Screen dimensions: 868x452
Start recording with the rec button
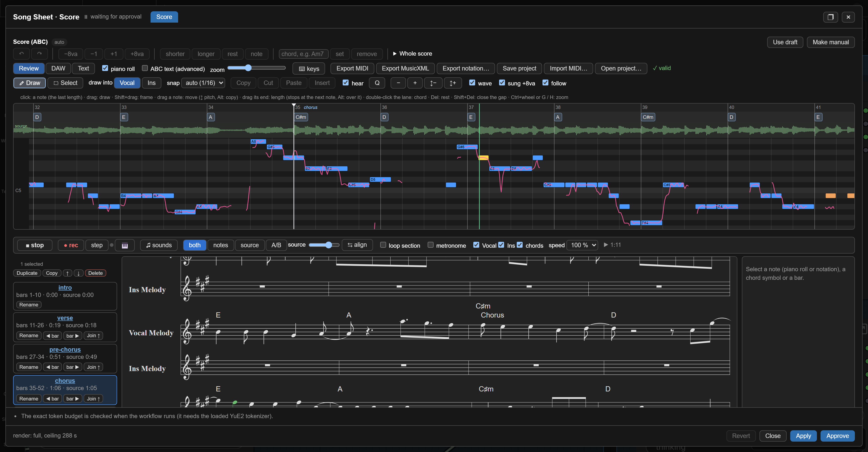click(71, 245)
